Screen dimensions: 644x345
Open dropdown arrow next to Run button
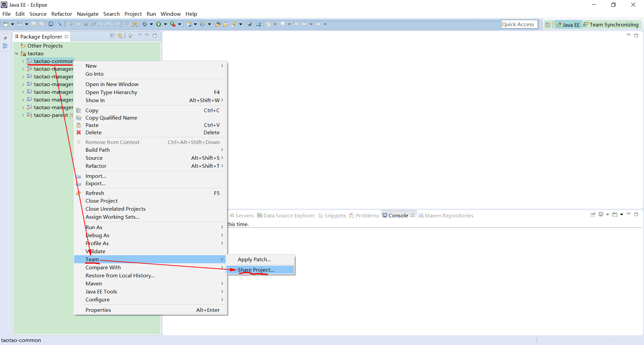pyautogui.click(x=165, y=24)
